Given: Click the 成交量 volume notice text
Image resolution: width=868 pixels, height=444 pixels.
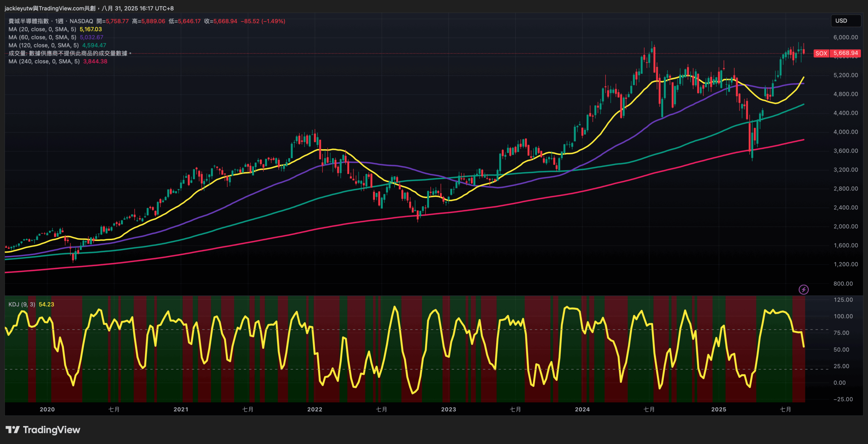Looking at the screenshot, I should [x=68, y=53].
